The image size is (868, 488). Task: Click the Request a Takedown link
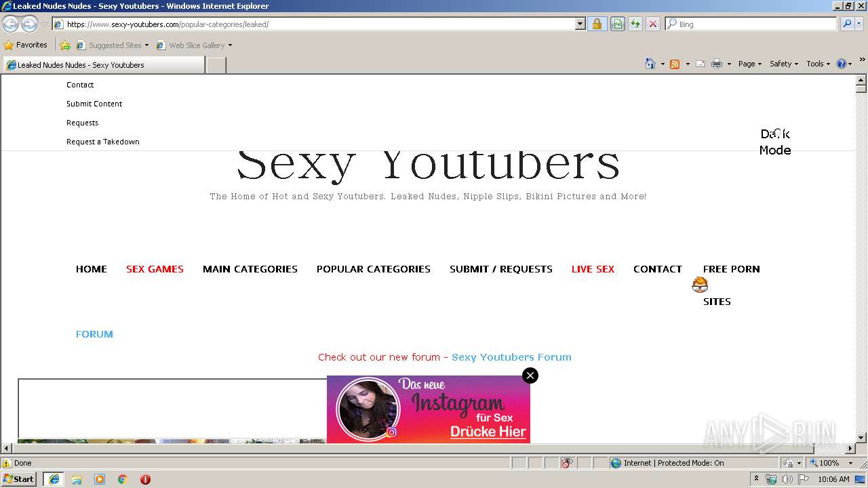(x=103, y=142)
